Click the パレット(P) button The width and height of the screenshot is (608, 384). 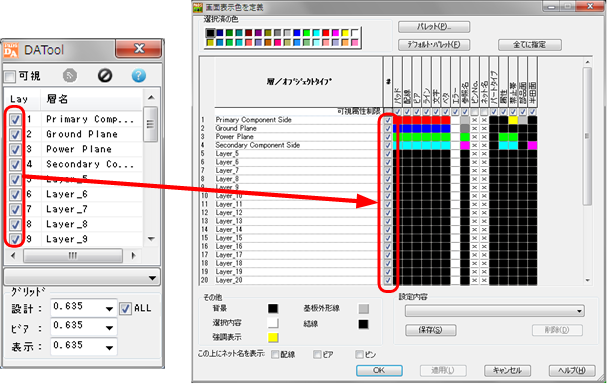point(434,27)
